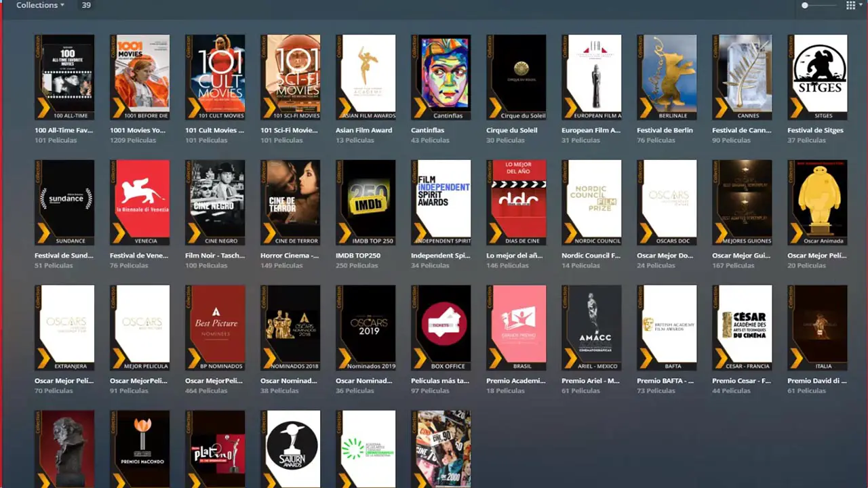Image resolution: width=868 pixels, height=488 pixels.
Task: Click the 'Lo mejor del añ...' title
Action: (x=515, y=256)
